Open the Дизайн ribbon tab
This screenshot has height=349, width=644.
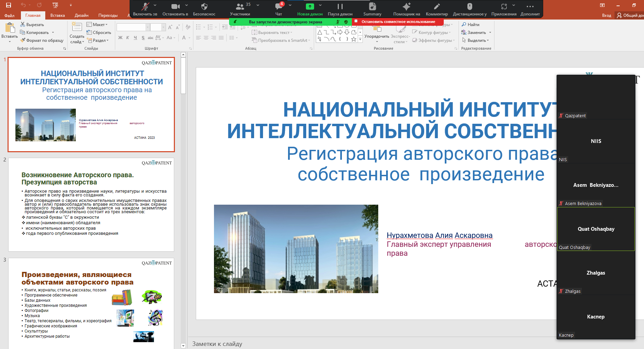(x=82, y=15)
